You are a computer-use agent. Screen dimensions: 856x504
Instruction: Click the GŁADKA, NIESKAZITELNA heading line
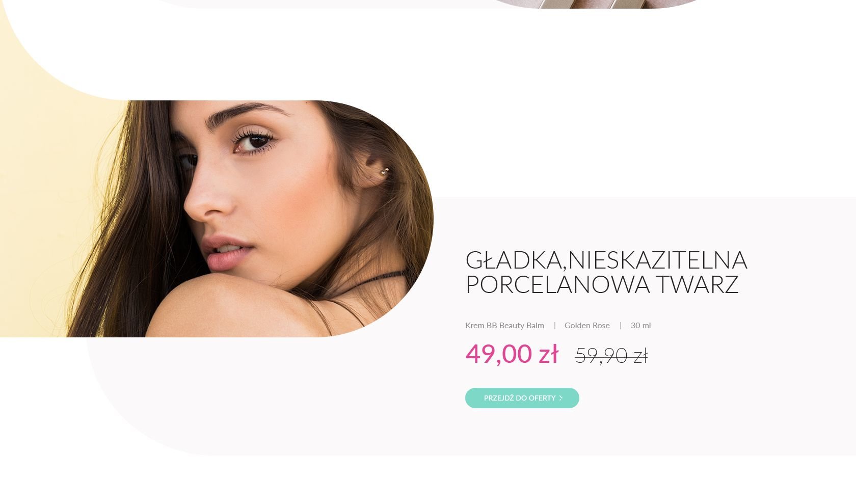(x=606, y=260)
